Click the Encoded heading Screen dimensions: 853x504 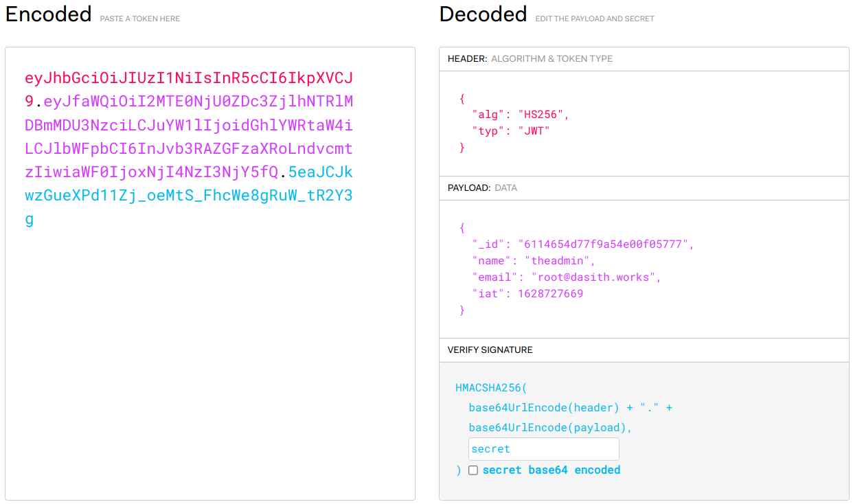48,14
